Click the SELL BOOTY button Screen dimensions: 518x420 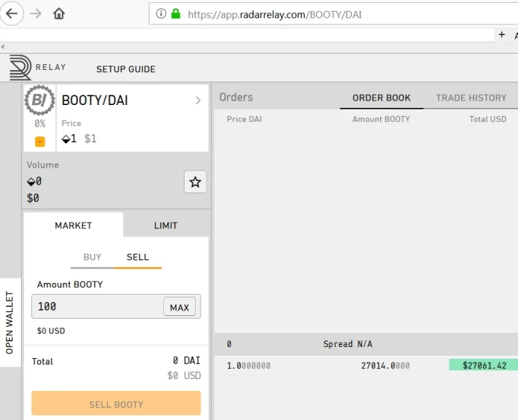pyautogui.click(x=116, y=403)
